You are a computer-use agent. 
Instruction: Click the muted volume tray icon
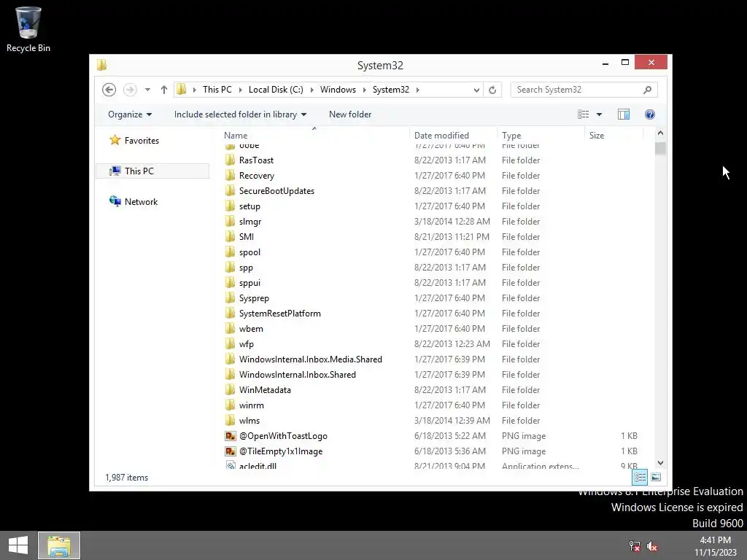652,546
